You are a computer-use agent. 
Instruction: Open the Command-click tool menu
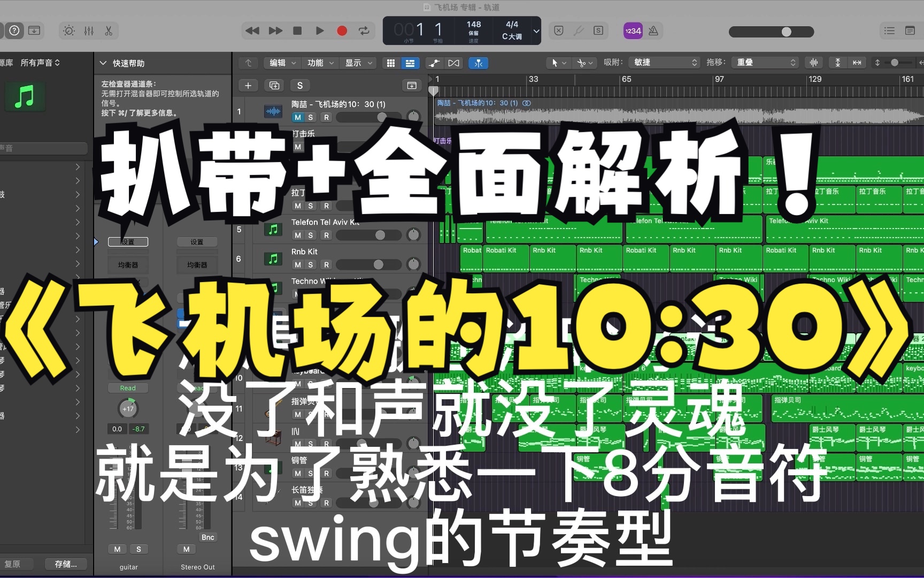585,63
